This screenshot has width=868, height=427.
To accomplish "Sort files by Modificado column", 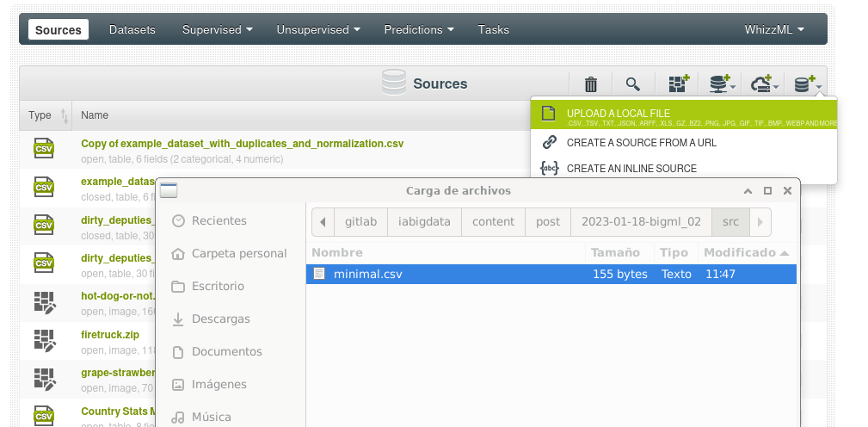I will tap(745, 253).
